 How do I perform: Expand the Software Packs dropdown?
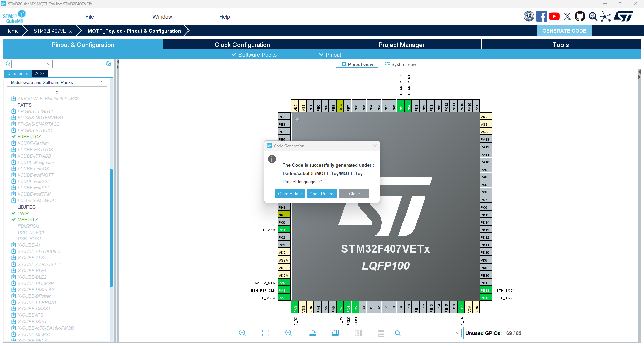tap(254, 55)
